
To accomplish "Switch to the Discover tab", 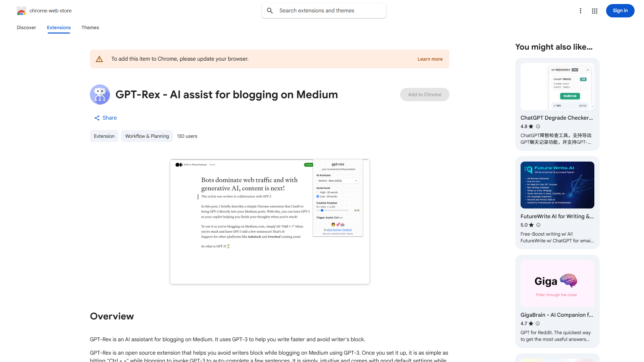I will (x=26, y=27).
